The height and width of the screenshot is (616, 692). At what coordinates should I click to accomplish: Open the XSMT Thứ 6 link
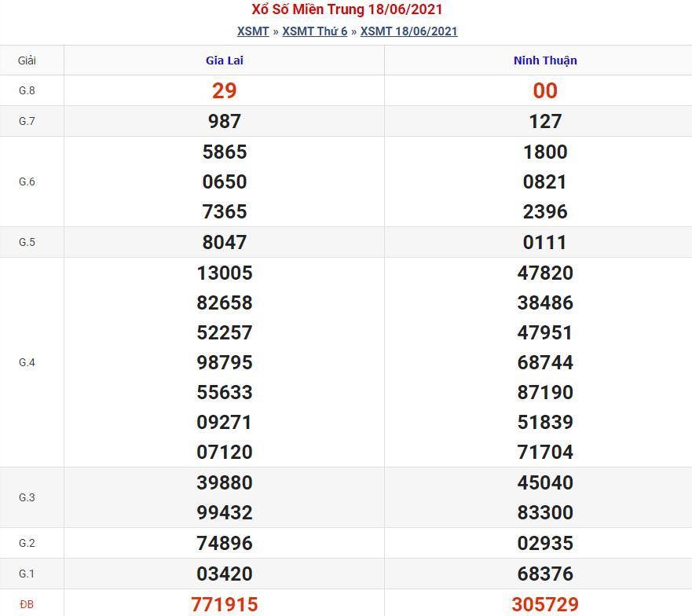(315, 31)
